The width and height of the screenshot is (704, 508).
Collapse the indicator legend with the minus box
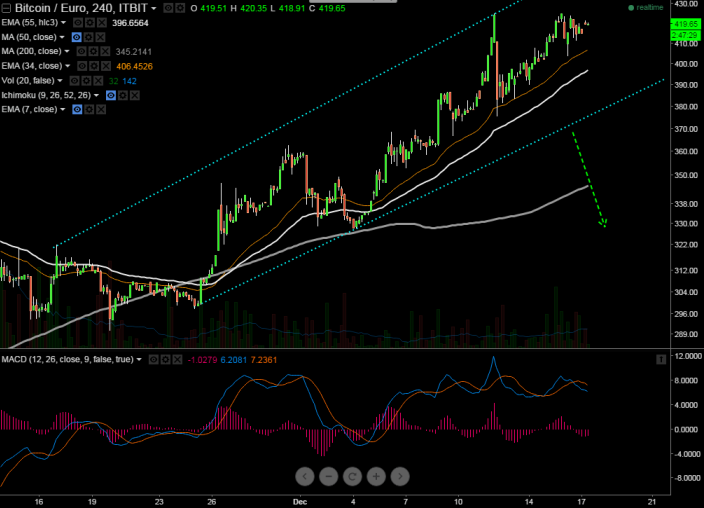(x=6, y=8)
